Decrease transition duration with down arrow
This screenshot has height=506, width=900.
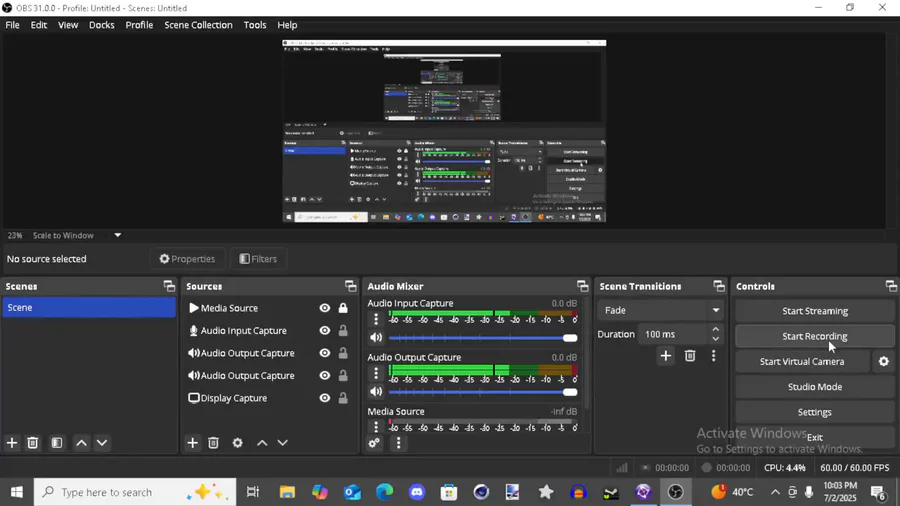pyautogui.click(x=715, y=338)
